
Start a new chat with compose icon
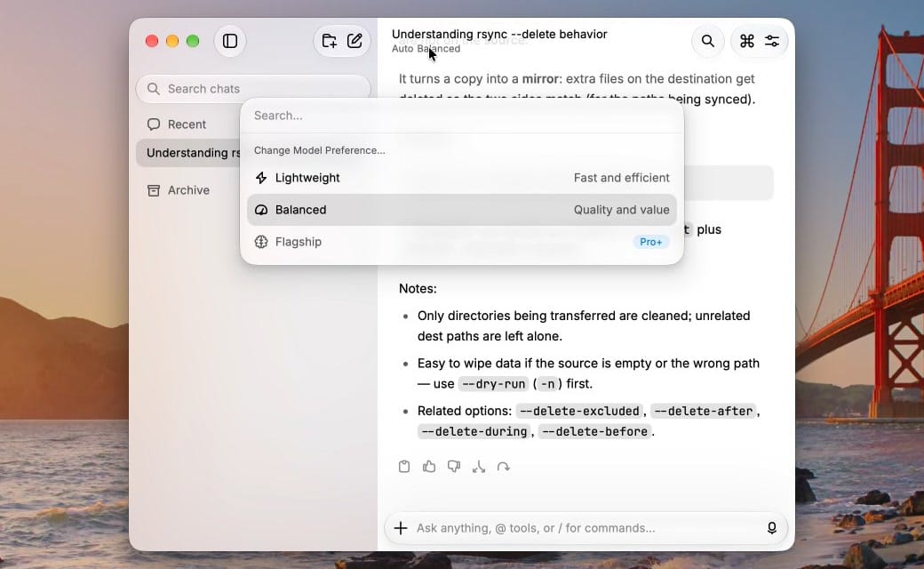(354, 41)
